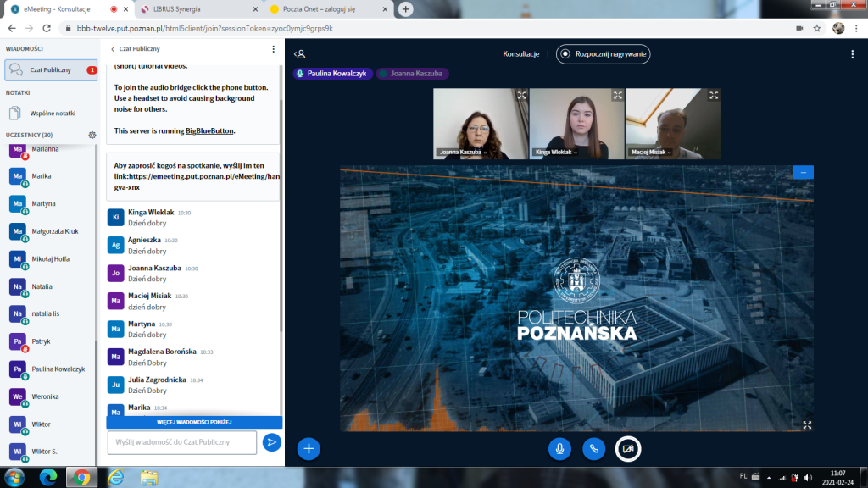Open chat options three-dot menu
868x488 pixels.
[273, 49]
